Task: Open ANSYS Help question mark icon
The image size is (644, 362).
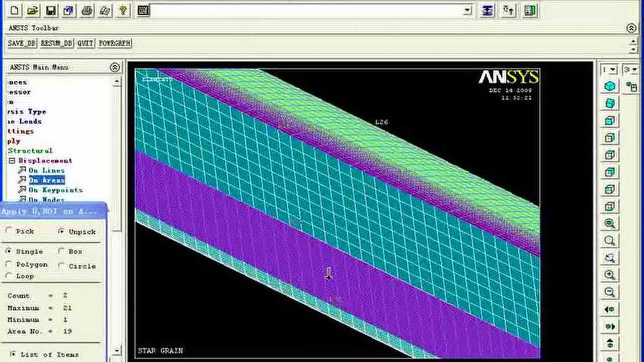Action: pos(123,11)
